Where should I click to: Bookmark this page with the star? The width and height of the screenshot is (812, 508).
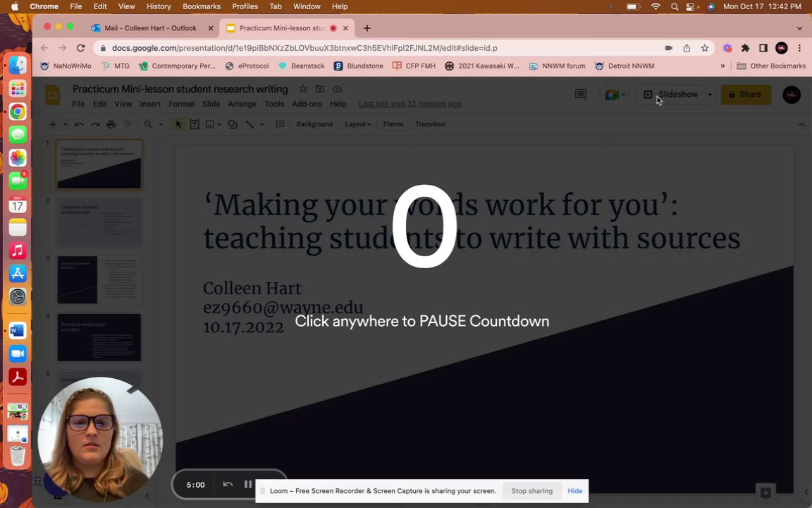(705, 48)
